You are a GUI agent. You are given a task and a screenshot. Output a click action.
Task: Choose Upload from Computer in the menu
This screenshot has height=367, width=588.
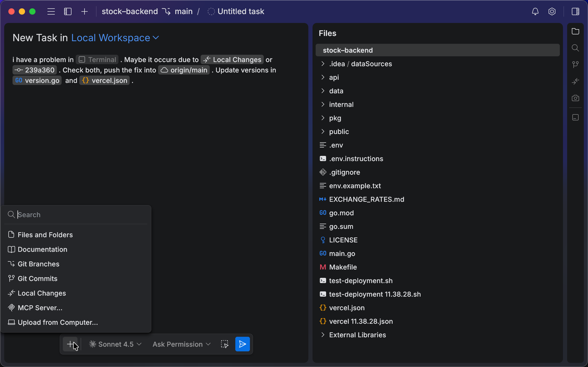[x=57, y=322]
